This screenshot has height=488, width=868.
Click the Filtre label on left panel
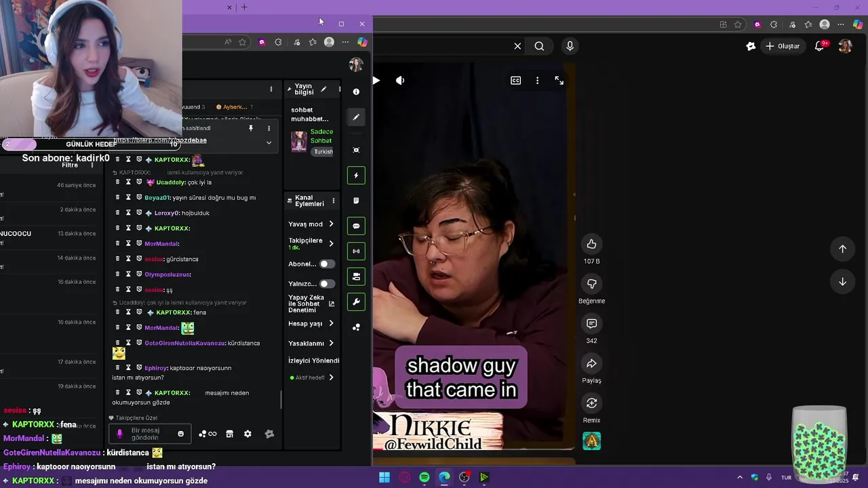[70, 165]
